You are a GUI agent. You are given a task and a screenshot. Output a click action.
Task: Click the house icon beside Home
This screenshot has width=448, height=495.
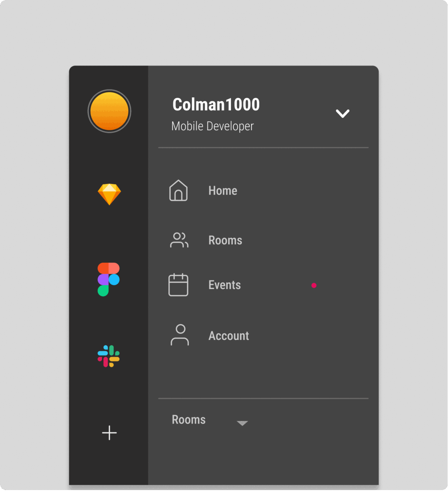(179, 191)
